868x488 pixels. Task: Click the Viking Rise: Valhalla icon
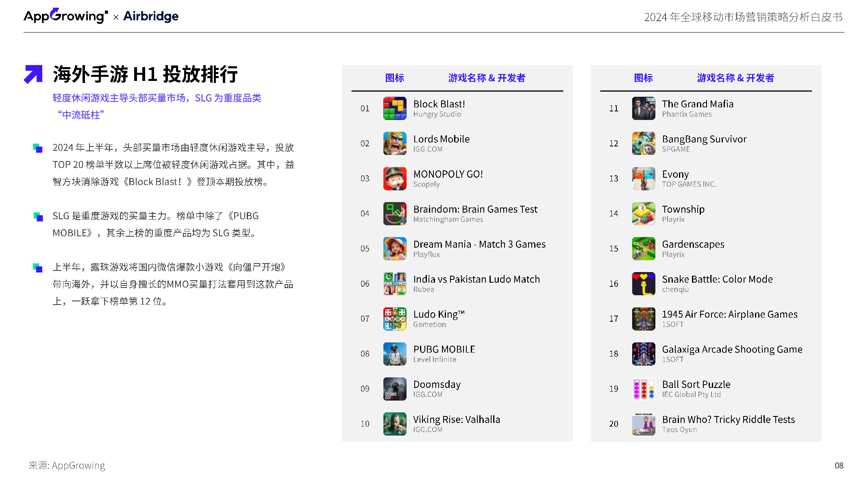[x=394, y=424]
